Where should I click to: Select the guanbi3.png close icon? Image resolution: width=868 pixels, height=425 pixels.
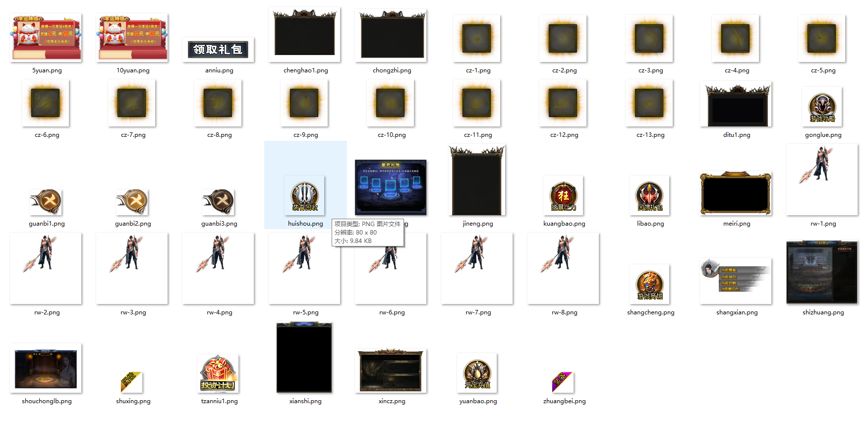[x=218, y=202]
